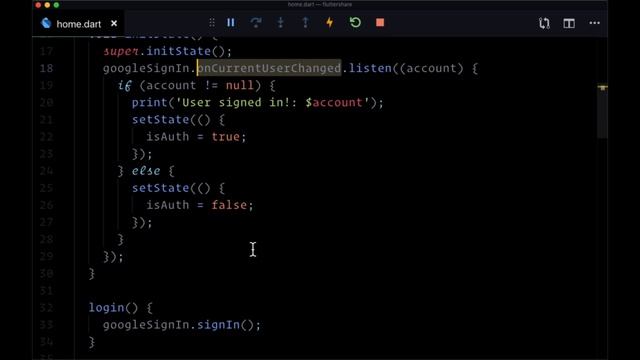640x360 pixels.
Task: Click null keyword on line 19
Action: pyautogui.click(x=240, y=85)
